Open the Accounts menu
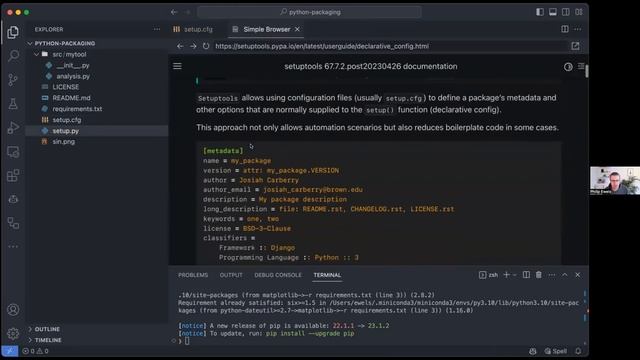 13,310
